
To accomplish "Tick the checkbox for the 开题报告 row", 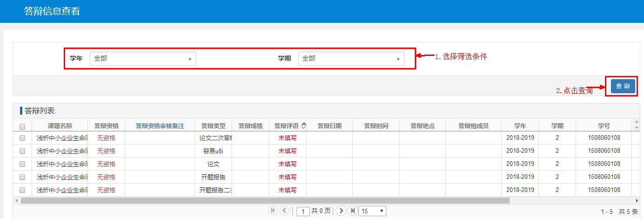I will click(22, 177).
